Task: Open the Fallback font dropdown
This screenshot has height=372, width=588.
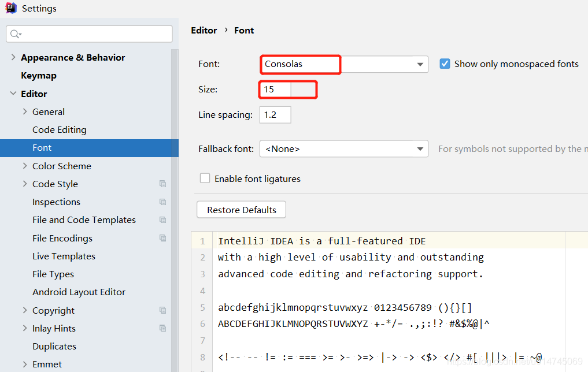Action: click(x=420, y=149)
